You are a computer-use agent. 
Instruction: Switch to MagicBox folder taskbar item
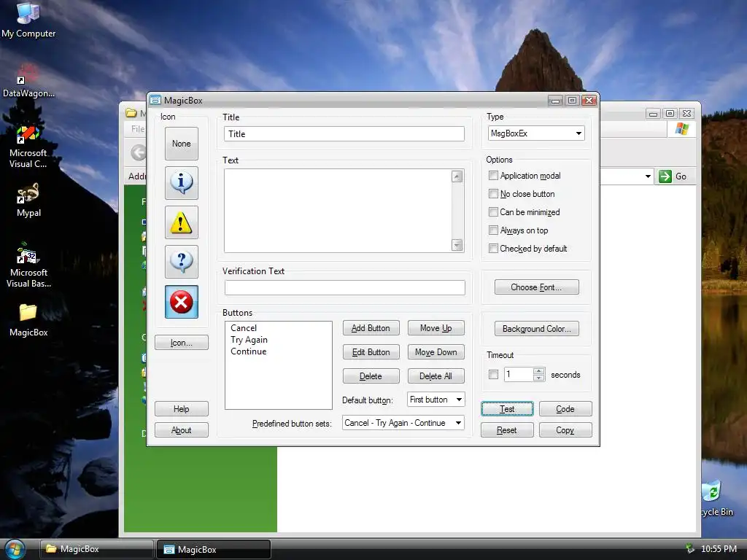(x=96, y=549)
